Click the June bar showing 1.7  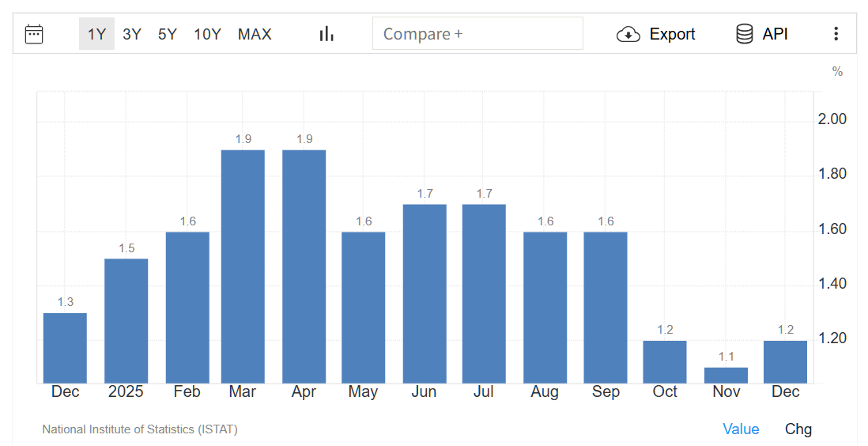coord(425,293)
